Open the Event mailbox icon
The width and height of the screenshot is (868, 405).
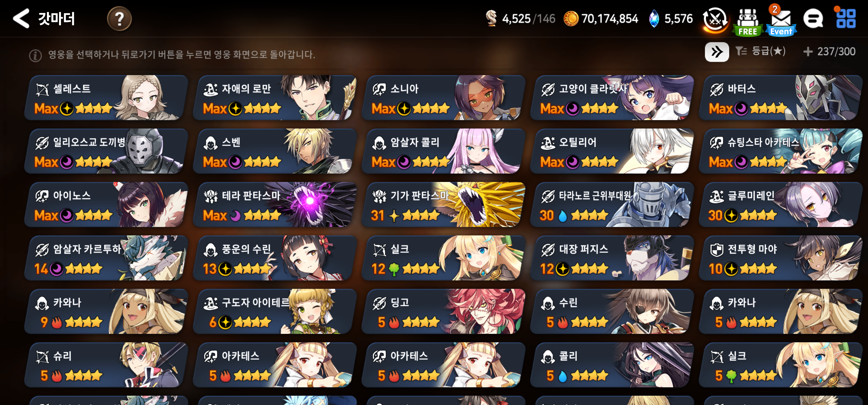click(781, 21)
